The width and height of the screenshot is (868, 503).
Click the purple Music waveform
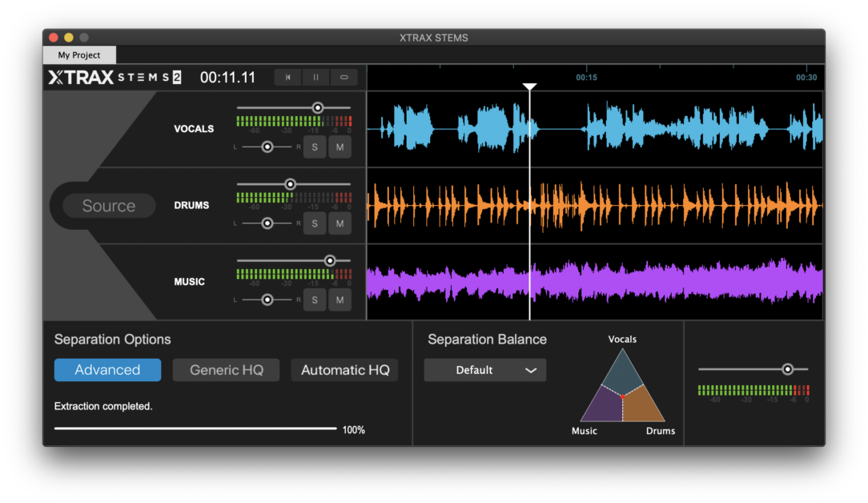click(x=595, y=281)
